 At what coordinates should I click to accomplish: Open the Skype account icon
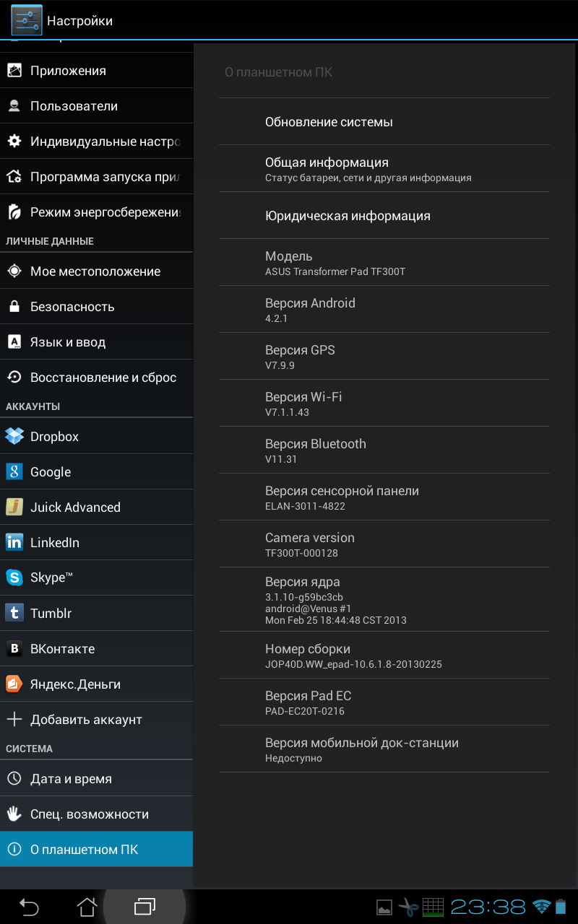(x=14, y=577)
